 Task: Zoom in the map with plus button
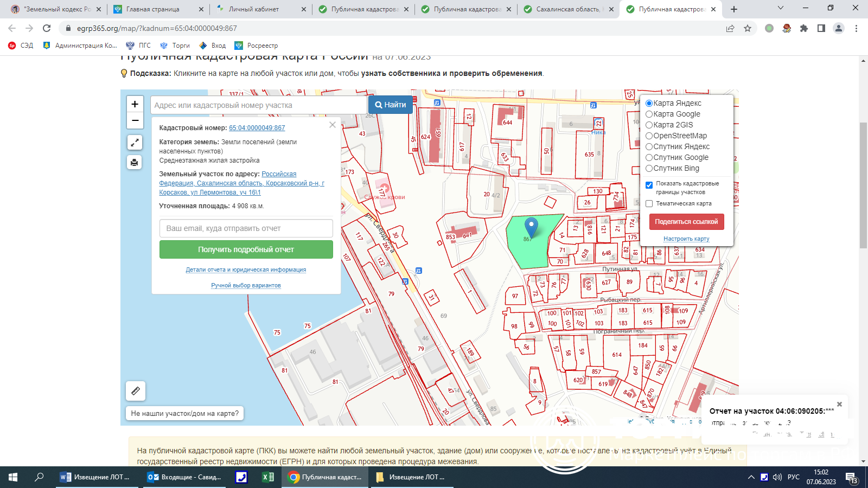[135, 104]
